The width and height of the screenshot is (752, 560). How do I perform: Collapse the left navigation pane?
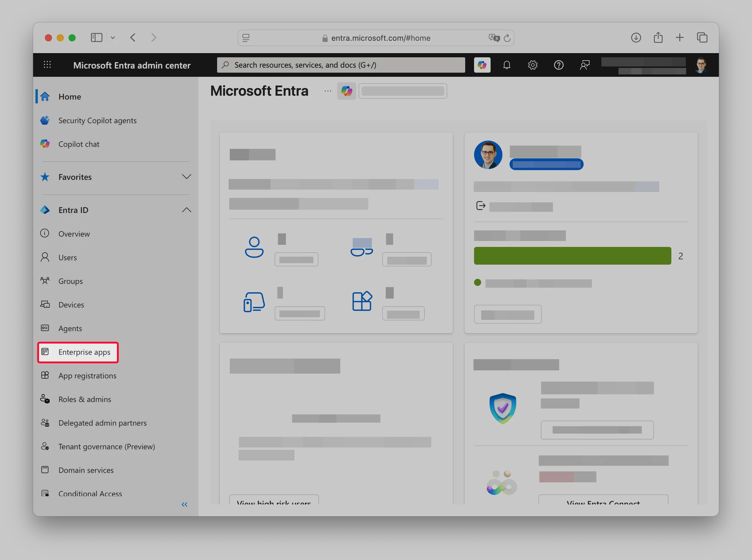point(184,504)
